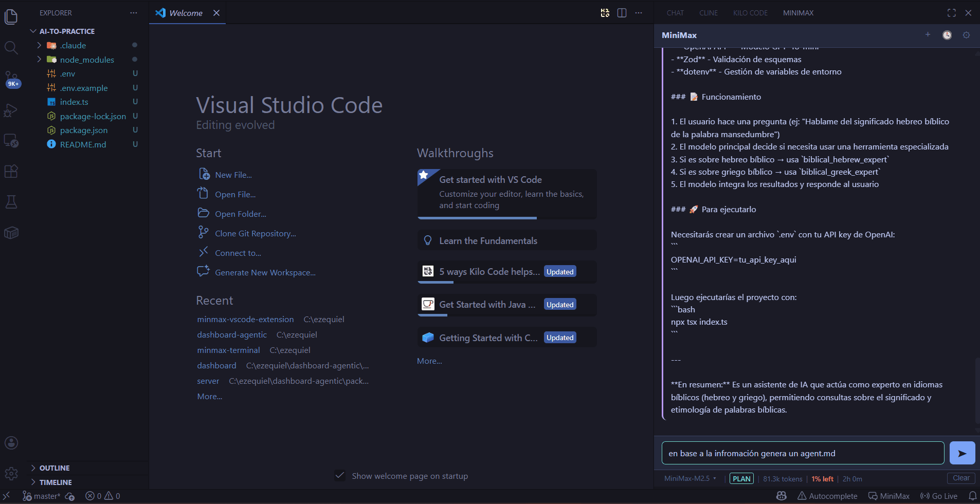Click the MiniMax chat input field
The height and width of the screenshot is (504, 980).
(x=803, y=453)
